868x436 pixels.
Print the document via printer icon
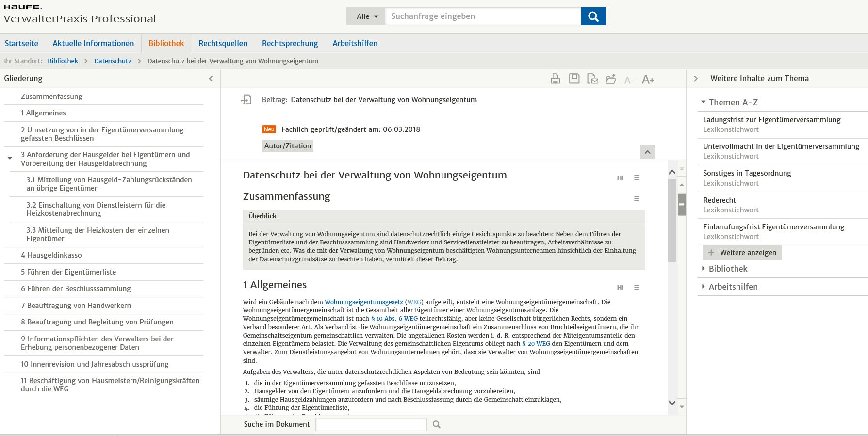pyautogui.click(x=556, y=79)
